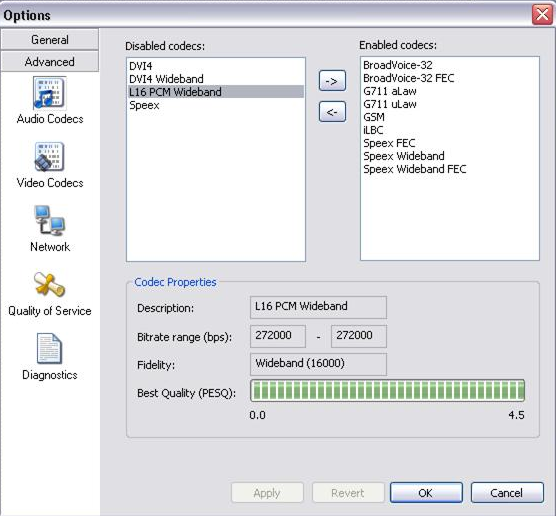Select Speex in disabled codecs
Image resolution: width=557 pixels, height=516 pixels.
click(216, 105)
